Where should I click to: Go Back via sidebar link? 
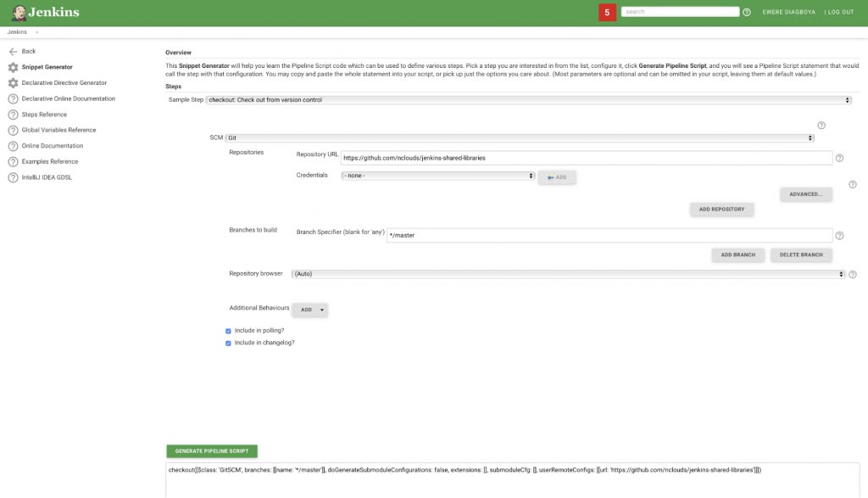pyautogui.click(x=28, y=52)
